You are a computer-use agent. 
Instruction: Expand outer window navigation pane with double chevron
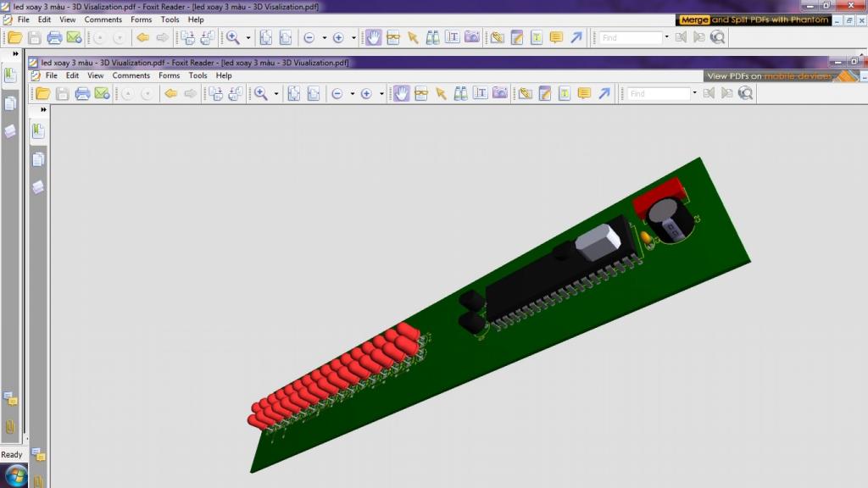(15, 53)
